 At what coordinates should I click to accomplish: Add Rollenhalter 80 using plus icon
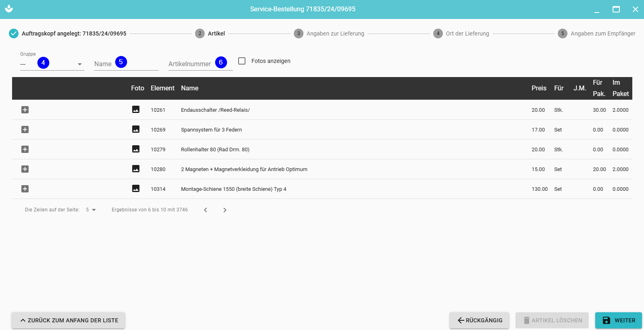pos(25,149)
